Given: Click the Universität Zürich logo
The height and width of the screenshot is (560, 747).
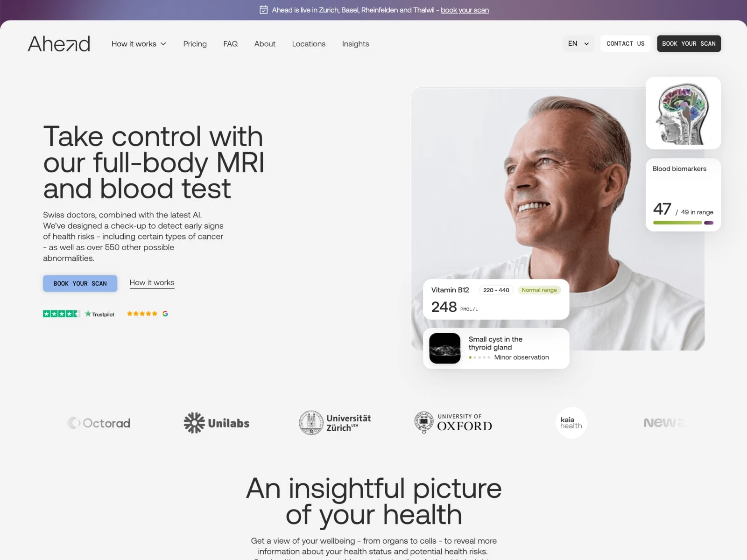Looking at the screenshot, I should pyautogui.click(x=335, y=423).
